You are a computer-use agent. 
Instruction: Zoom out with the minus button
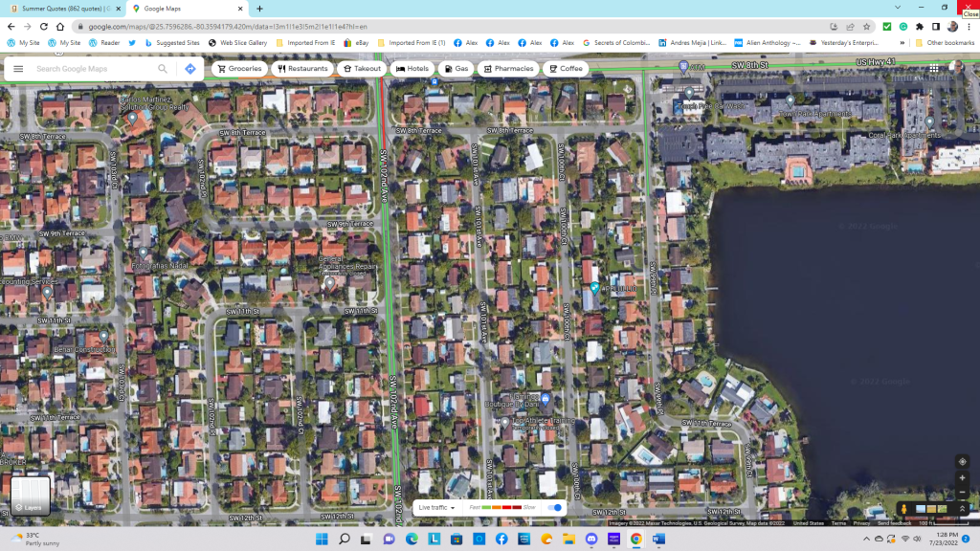click(962, 493)
